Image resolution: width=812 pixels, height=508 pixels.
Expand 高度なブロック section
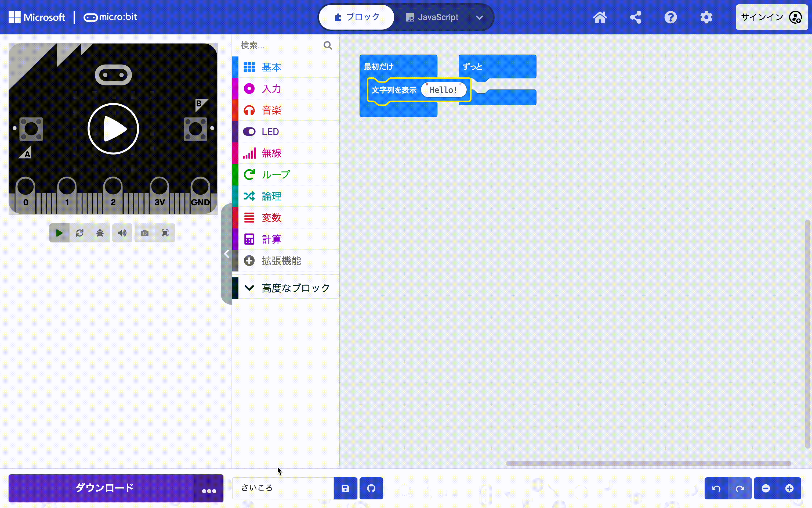(286, 288)
